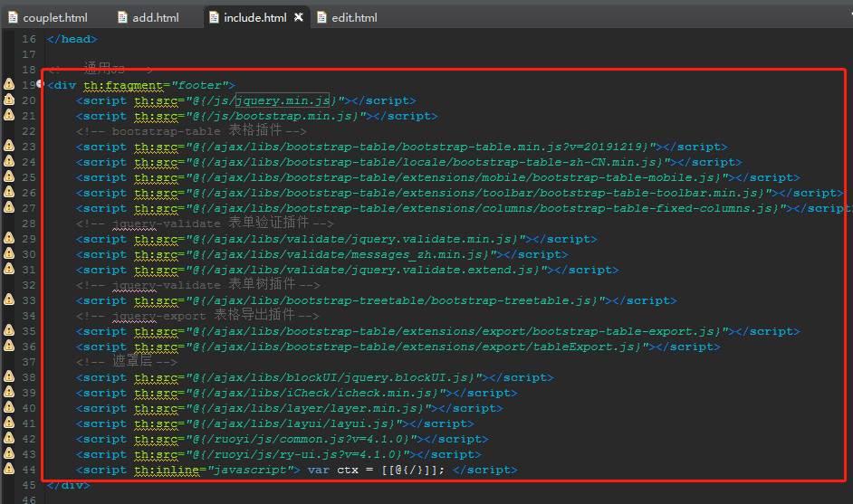Click the highlighted jquery.min.js text
Viewport: 853px width, 504px height.
click(283, 100)
